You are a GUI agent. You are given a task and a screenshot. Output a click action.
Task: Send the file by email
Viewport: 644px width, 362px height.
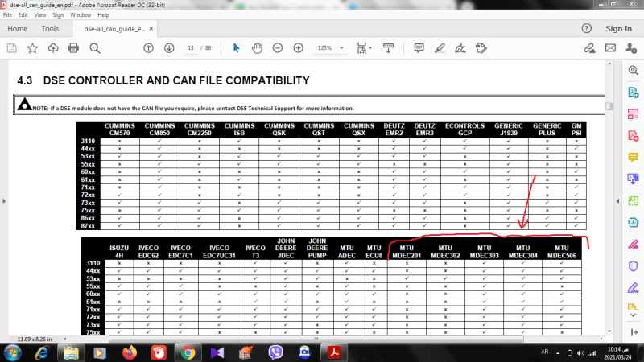610,48
